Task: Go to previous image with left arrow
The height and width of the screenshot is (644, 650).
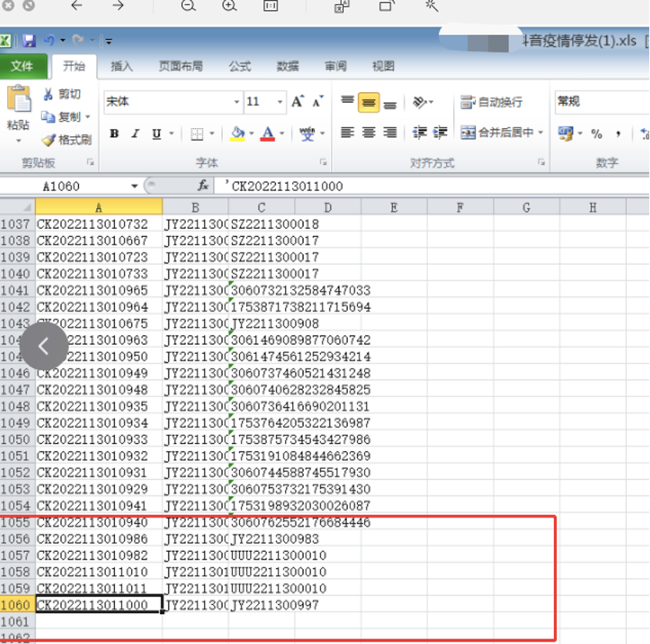Action: click(77, 5)
